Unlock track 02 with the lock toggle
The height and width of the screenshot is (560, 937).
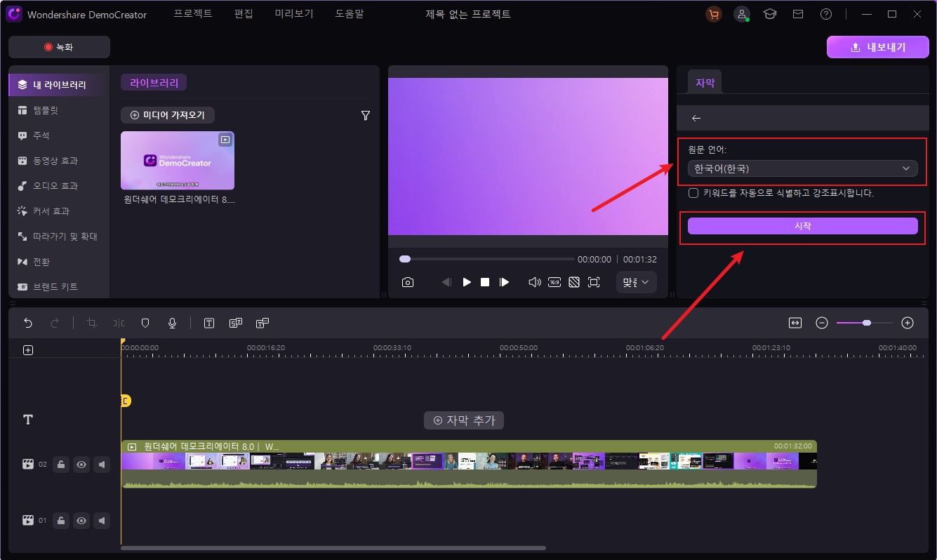[61, 465]
